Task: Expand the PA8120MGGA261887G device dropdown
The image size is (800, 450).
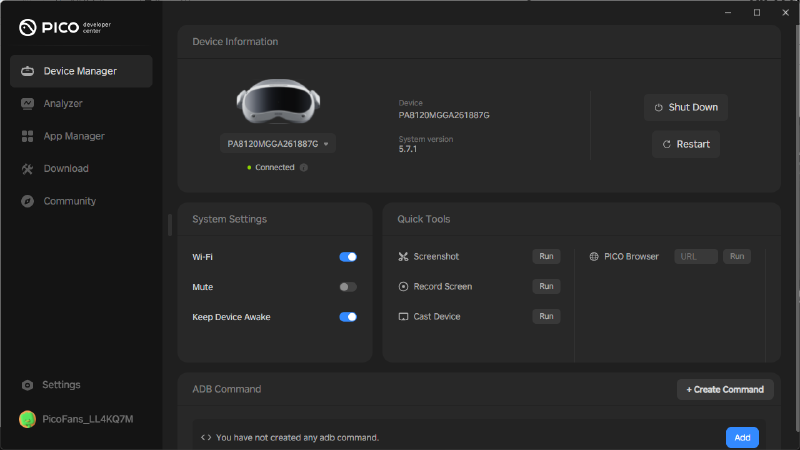Action: click(278, 144)
